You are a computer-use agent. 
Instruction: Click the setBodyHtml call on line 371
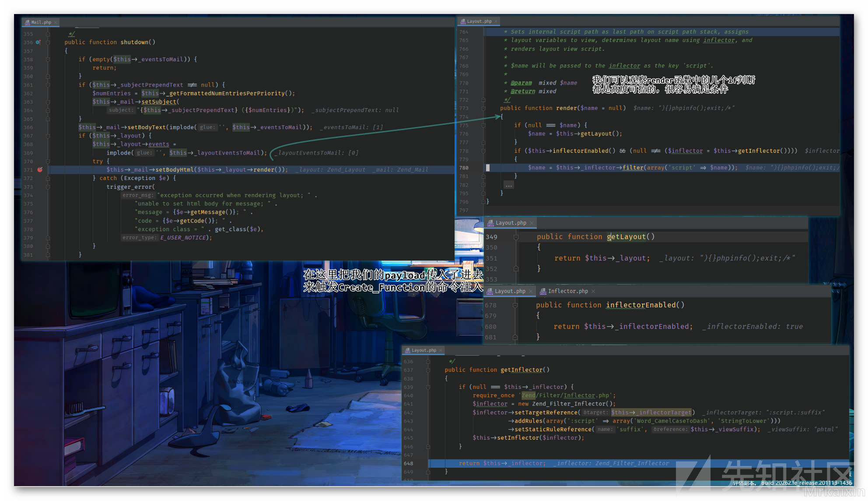174,169
